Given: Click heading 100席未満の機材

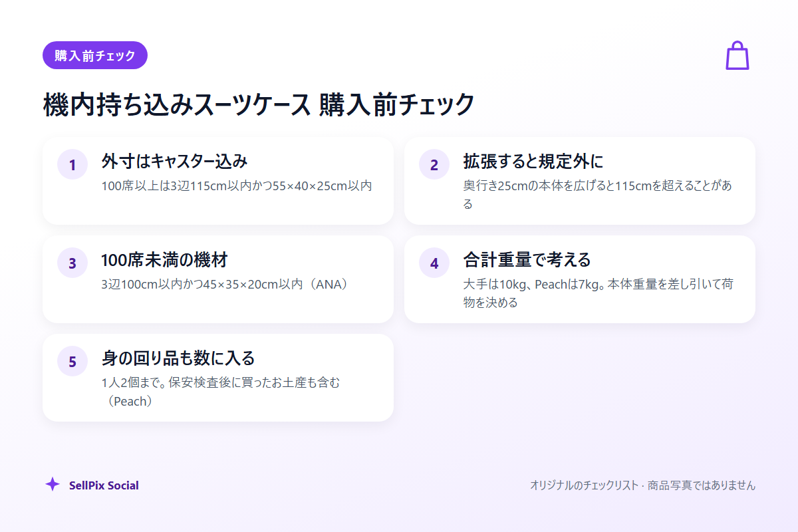Looking at the screenshot, I should (x=165, y=259).
